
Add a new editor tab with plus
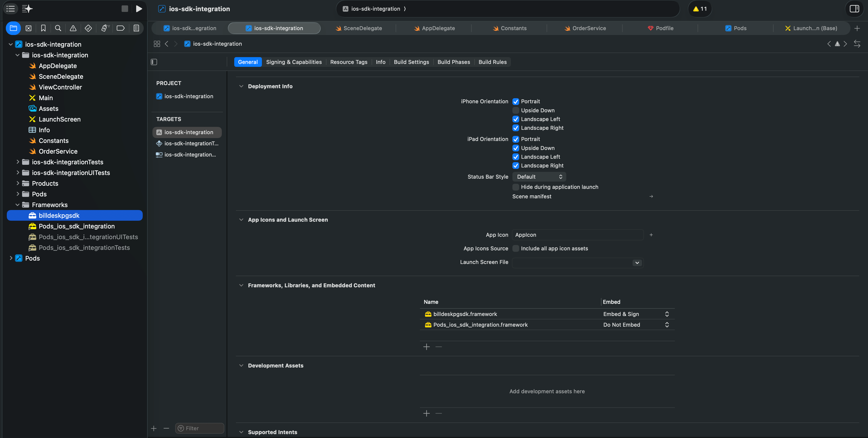857,28
